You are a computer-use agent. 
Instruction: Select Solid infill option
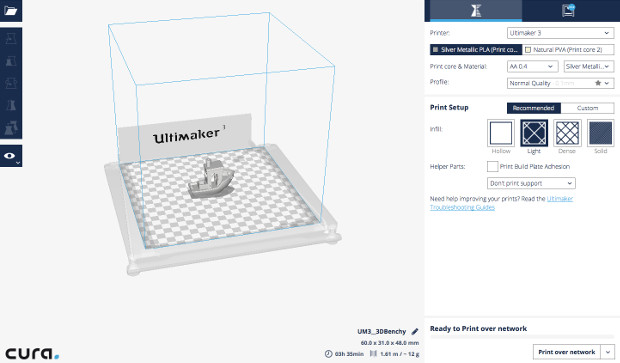point(600,133)
